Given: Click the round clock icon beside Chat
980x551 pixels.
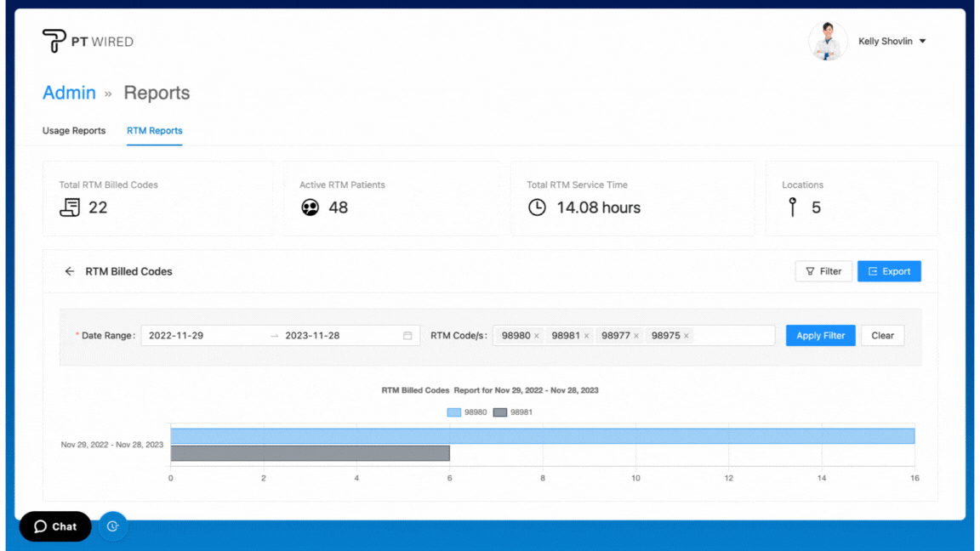Looking at the screenshot, I should point(112,526).
